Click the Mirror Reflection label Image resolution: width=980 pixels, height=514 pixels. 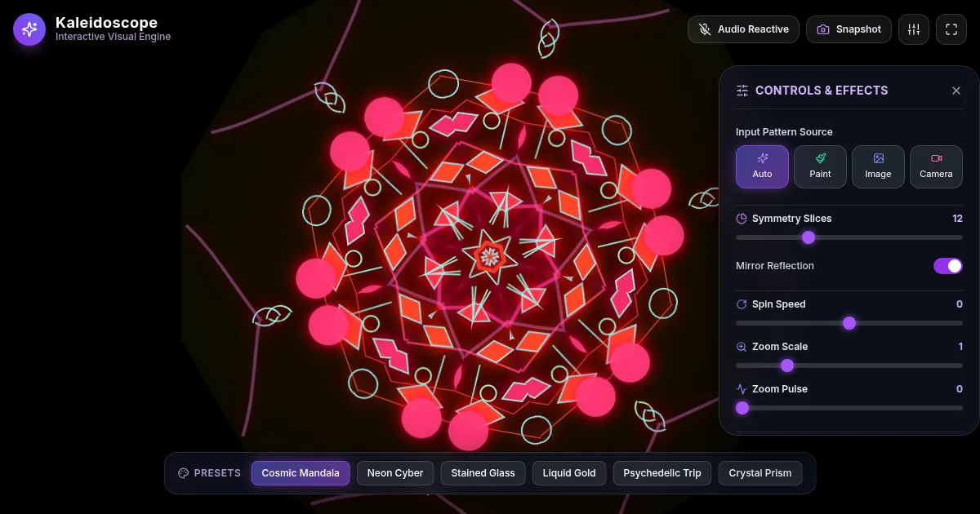pos(775,266)
